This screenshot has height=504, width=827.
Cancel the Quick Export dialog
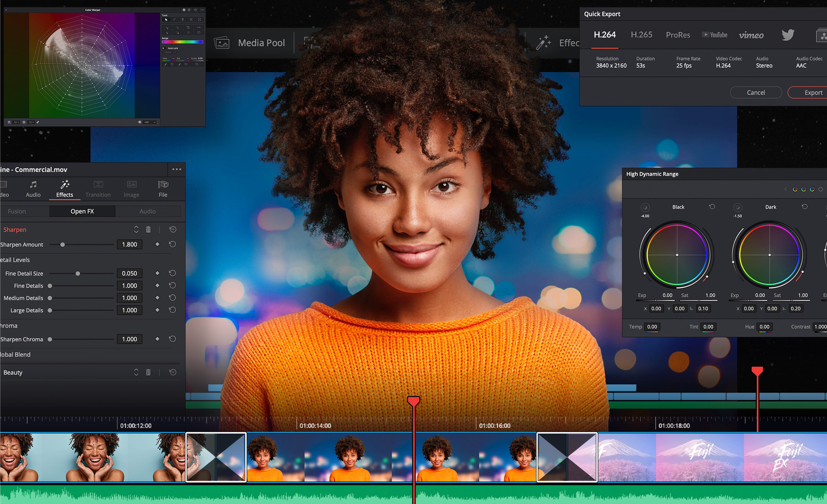click(x=756, y=92)
